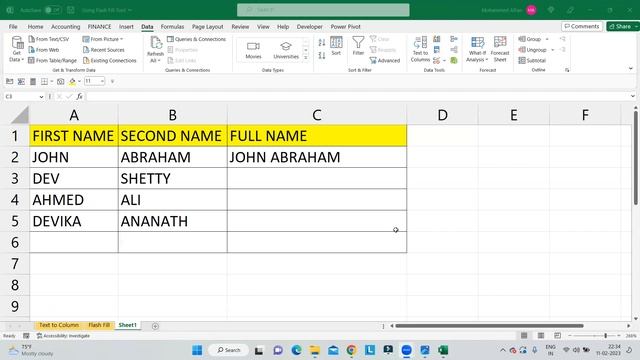Import data From Web
The width and height of the screenshot is (640, 360).
[x=44, y=49]
